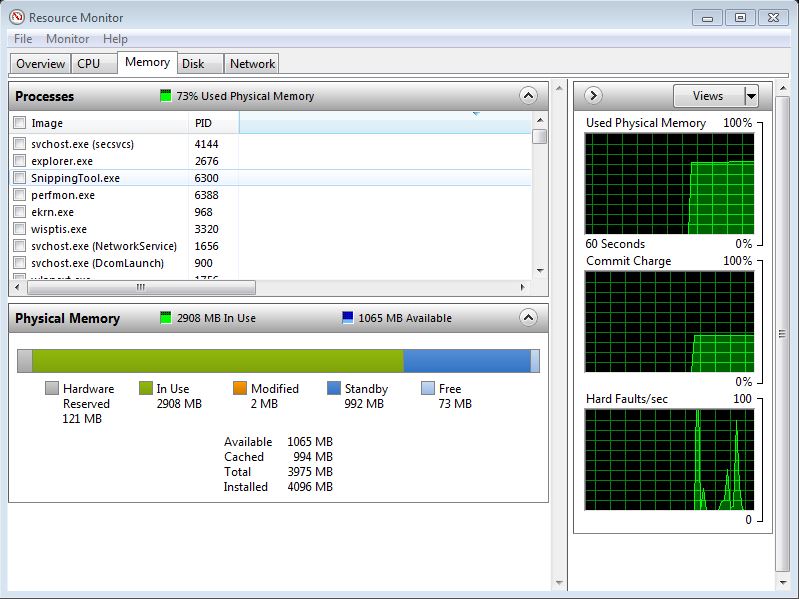
Task: Click the Resource Monitor title bar icon
Action: [x=17, y=17]
